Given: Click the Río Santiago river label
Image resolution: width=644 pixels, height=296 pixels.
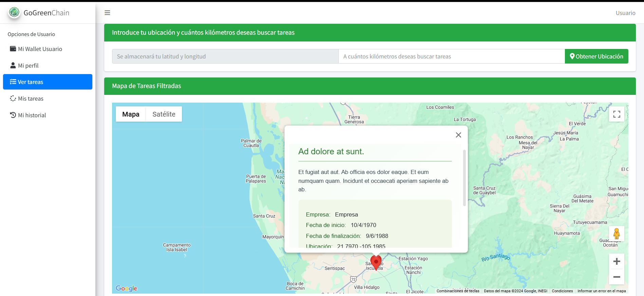Looking at the screenshot, I should (x=496, y=257).
